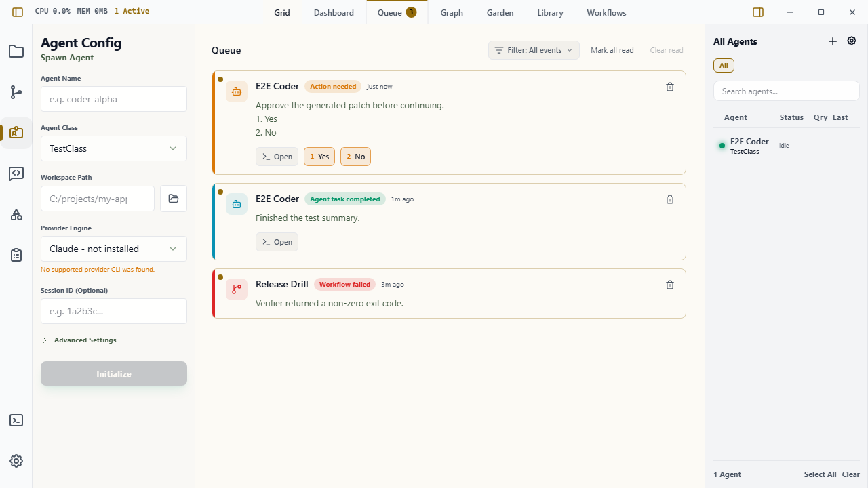Click the Workflow failed badge
The width and height of the screenshot is (868, 488).
(x=344, y=285)
